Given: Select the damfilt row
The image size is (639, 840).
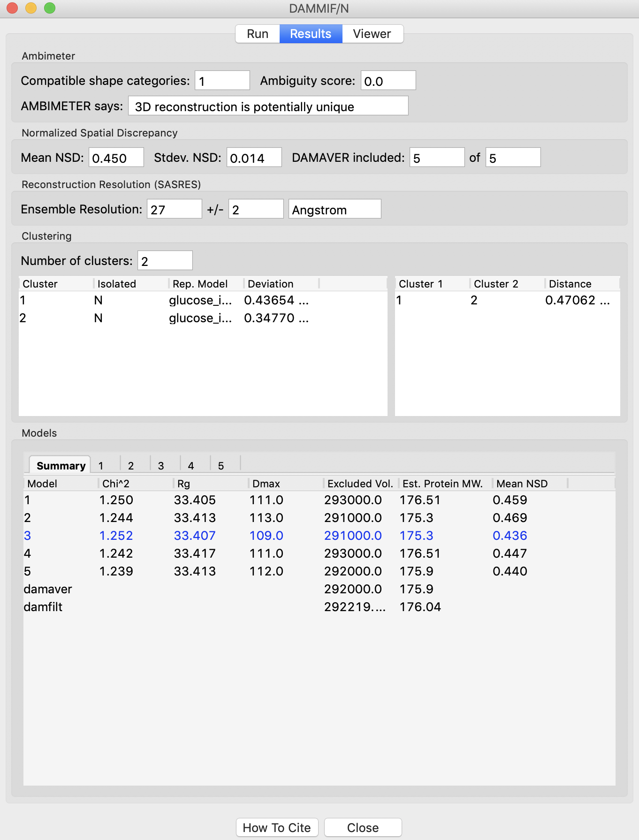Looking at the screenshot, I should [x=319, y=607].
